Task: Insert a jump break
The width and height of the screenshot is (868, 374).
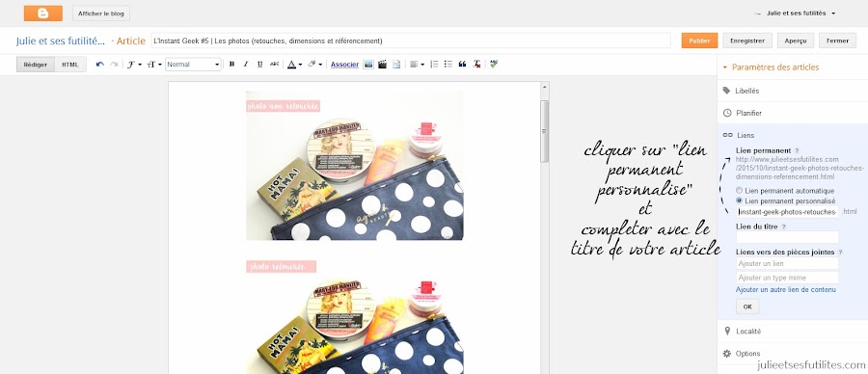Action: click(396, 65)
